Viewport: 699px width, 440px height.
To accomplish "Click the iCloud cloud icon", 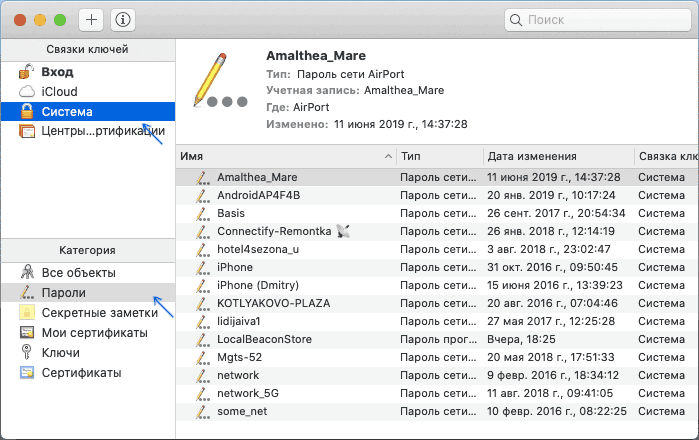I will click(x=27, y=91).
